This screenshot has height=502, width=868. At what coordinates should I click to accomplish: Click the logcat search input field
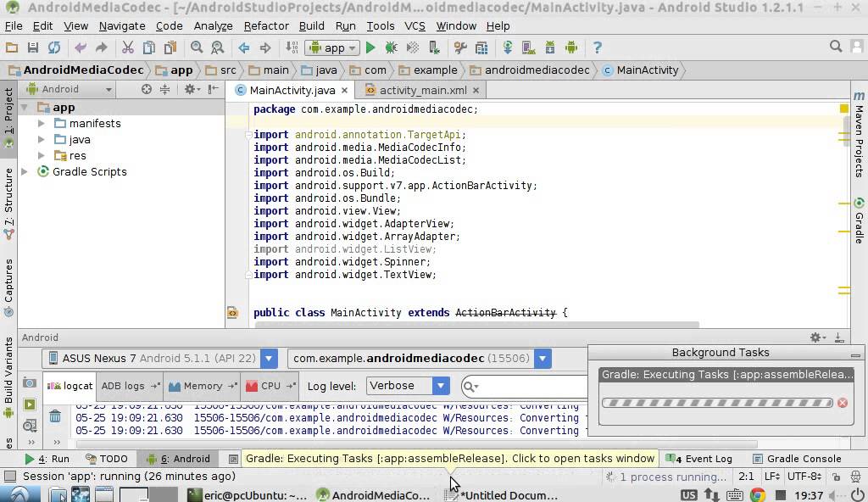point(526,386)
